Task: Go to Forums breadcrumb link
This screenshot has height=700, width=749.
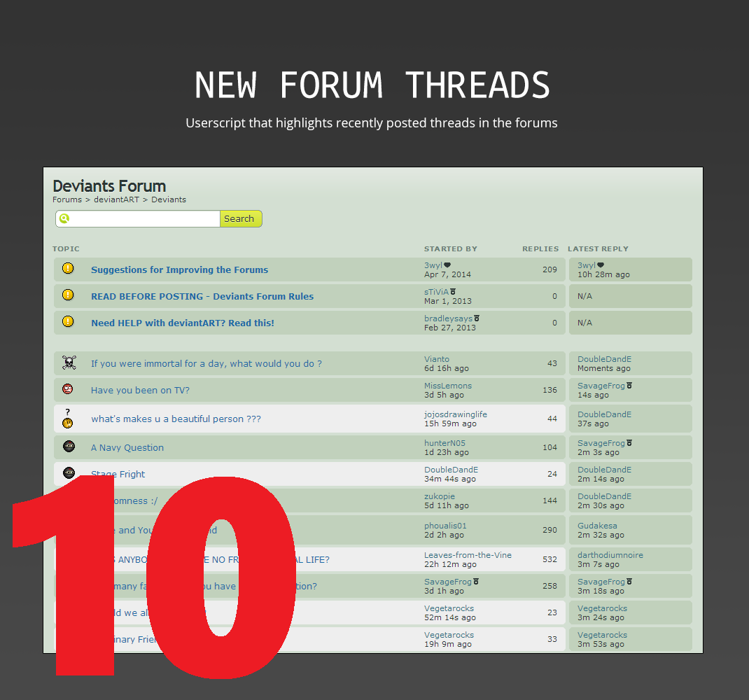Action: (67, 200)
